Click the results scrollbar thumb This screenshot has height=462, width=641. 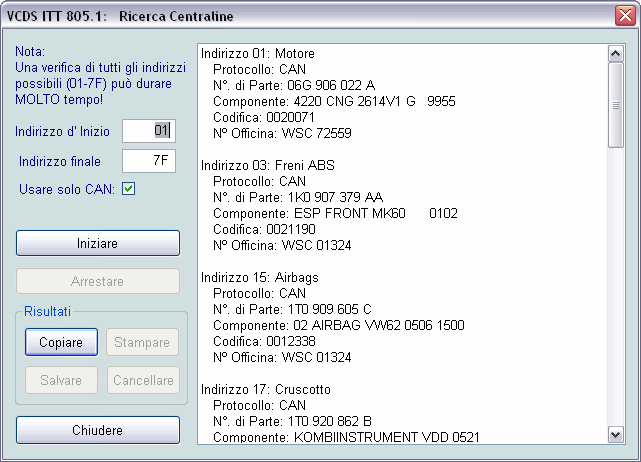coord(616,105)
